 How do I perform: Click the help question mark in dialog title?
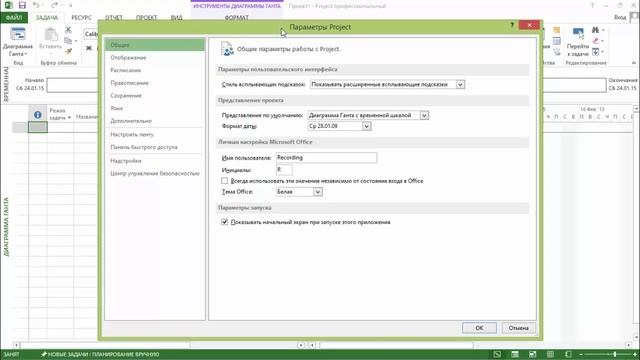512,25
